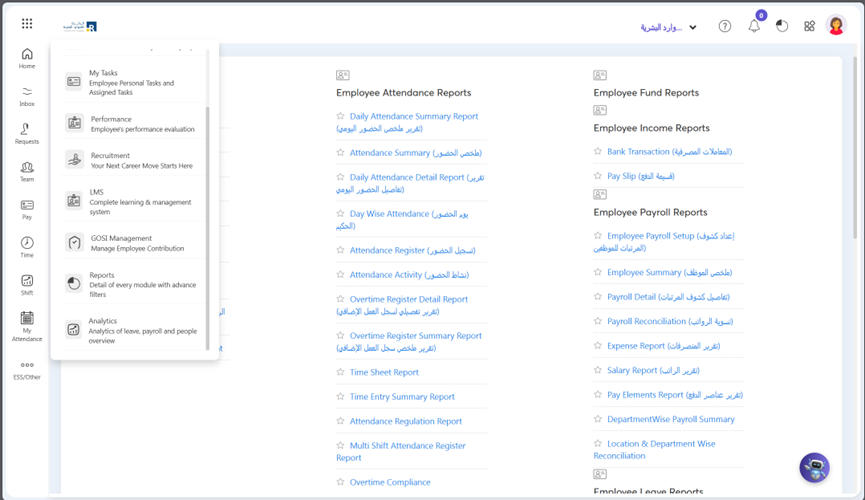Image resolution: width=865 pixels, height=500 pixels.
Task: Toggle star for Time Sheet Report
Action: coord(341,372)
